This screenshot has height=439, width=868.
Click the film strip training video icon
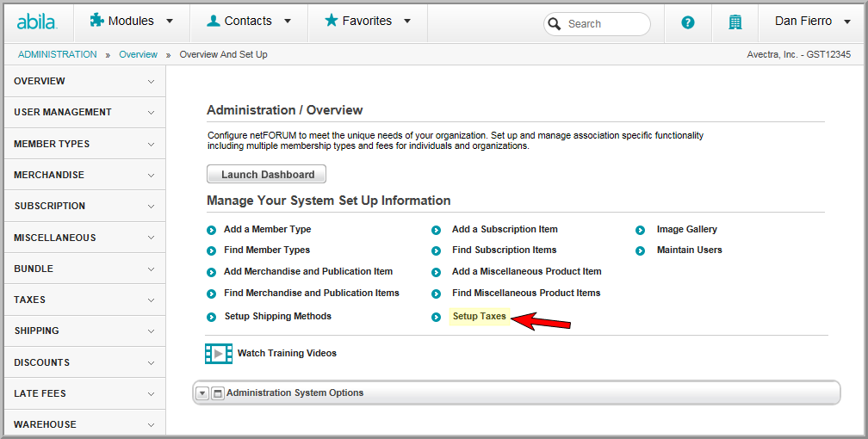point(219,353)
